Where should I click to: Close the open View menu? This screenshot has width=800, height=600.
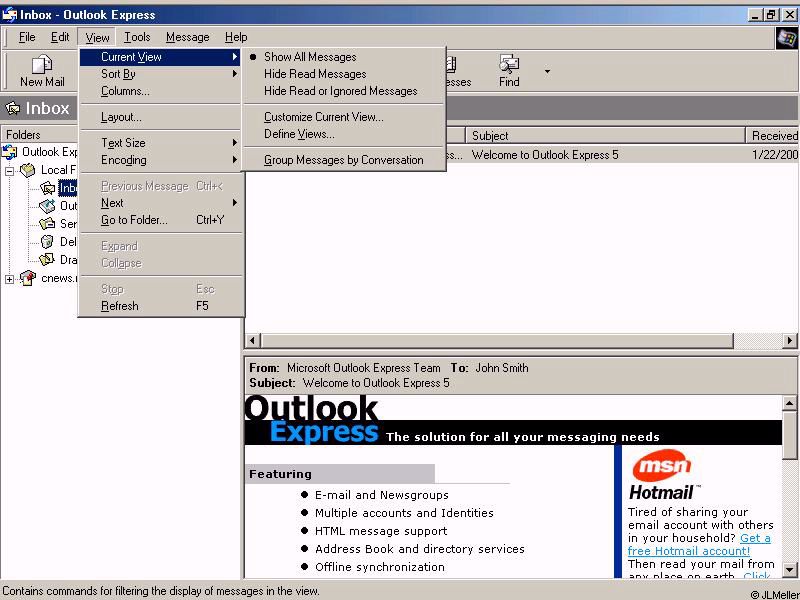[97, 37]
